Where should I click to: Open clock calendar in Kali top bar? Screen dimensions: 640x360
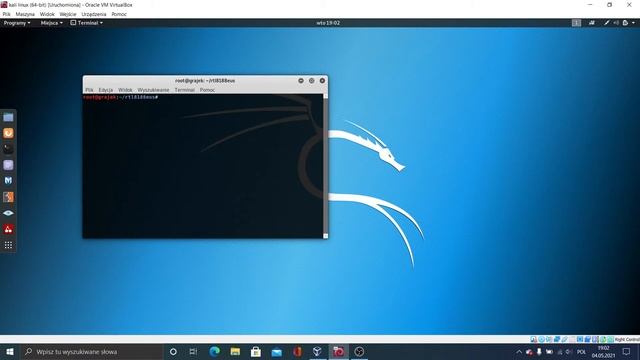coord(328,23)
